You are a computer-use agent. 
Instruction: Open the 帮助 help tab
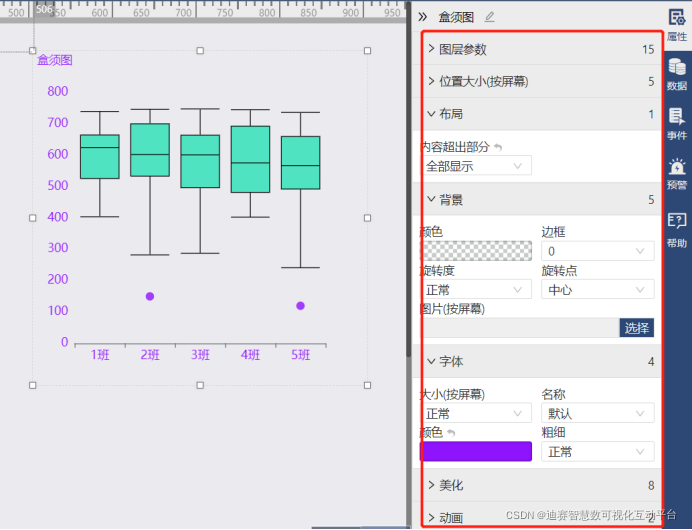coord(677,230)
